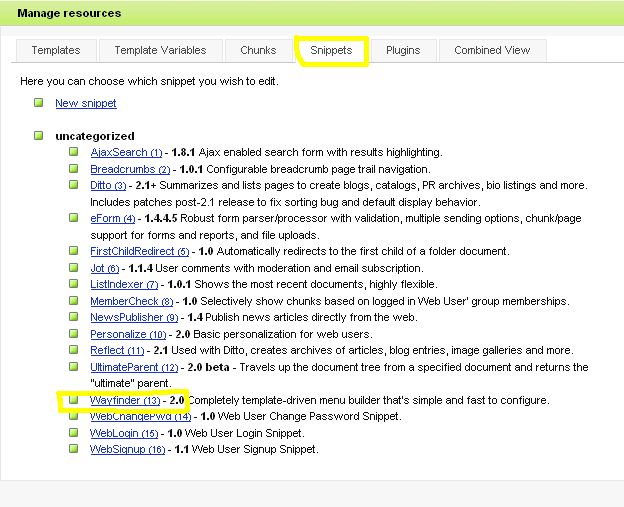Click the green bullet icon for FirstChildRedirect
Screen dimensions: 624x507
click(74, 251)
